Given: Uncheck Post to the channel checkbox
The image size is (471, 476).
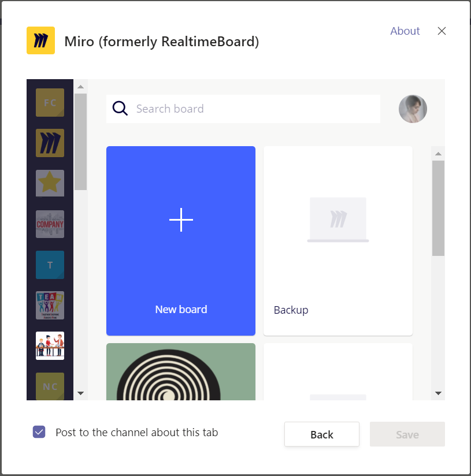Looking at the screenshot, I should [x=39, y=432].
